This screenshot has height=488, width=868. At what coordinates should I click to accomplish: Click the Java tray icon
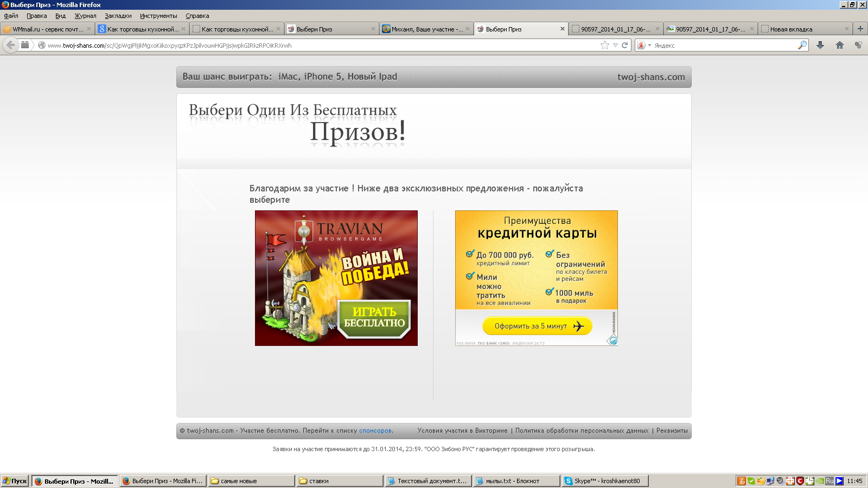pos(742,481)
